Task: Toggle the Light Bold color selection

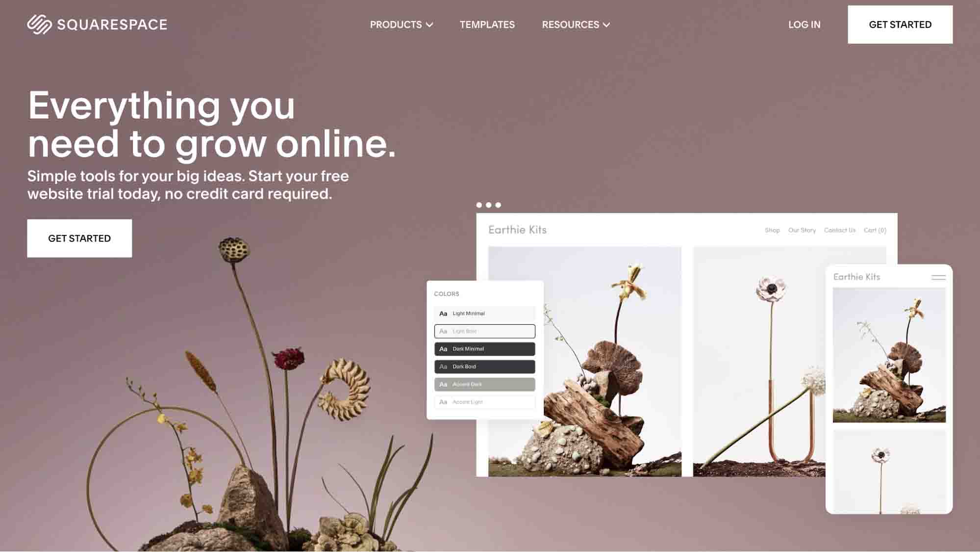Action: click(x=485, y=331)
